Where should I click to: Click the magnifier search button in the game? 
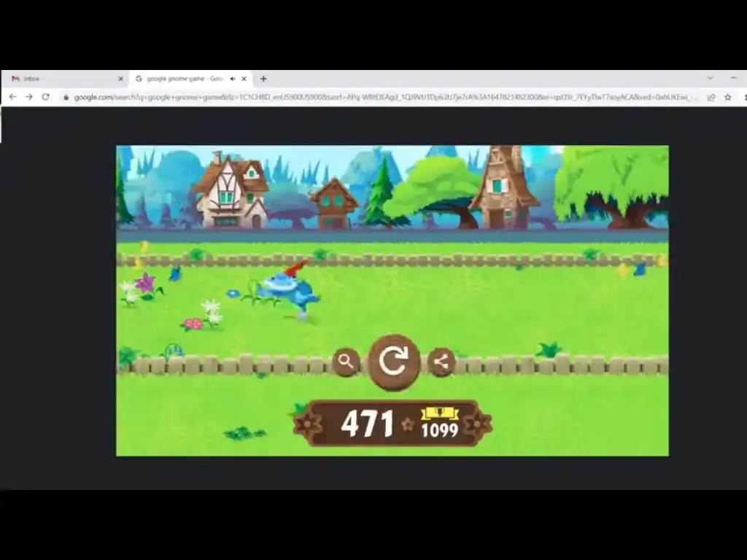pyautogui.click(x=346, y=362)
